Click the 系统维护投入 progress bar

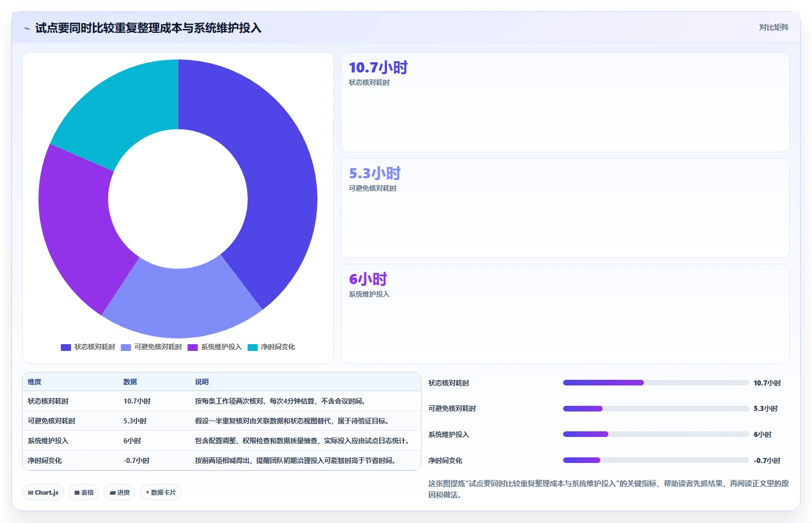[x=656, y=435]
